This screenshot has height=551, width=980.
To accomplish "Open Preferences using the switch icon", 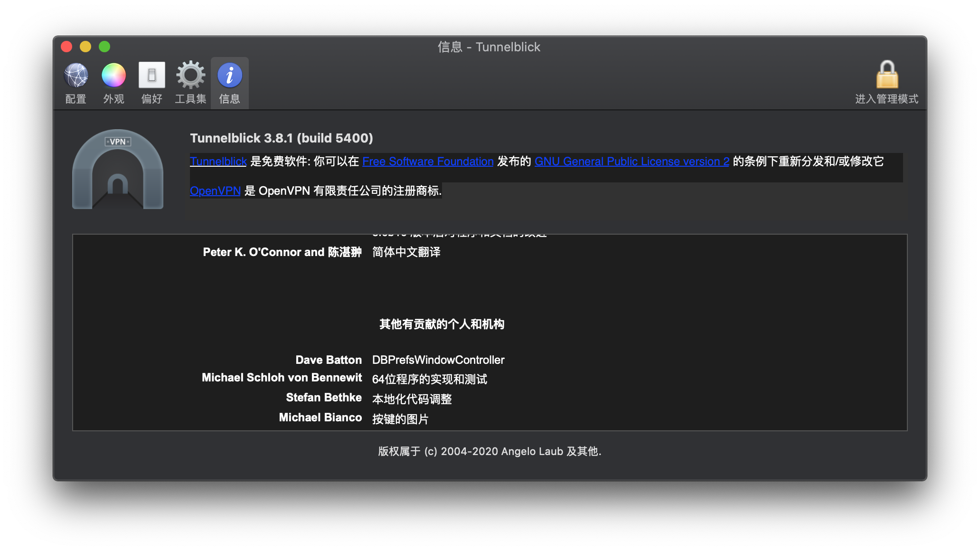I will point(151,75).
